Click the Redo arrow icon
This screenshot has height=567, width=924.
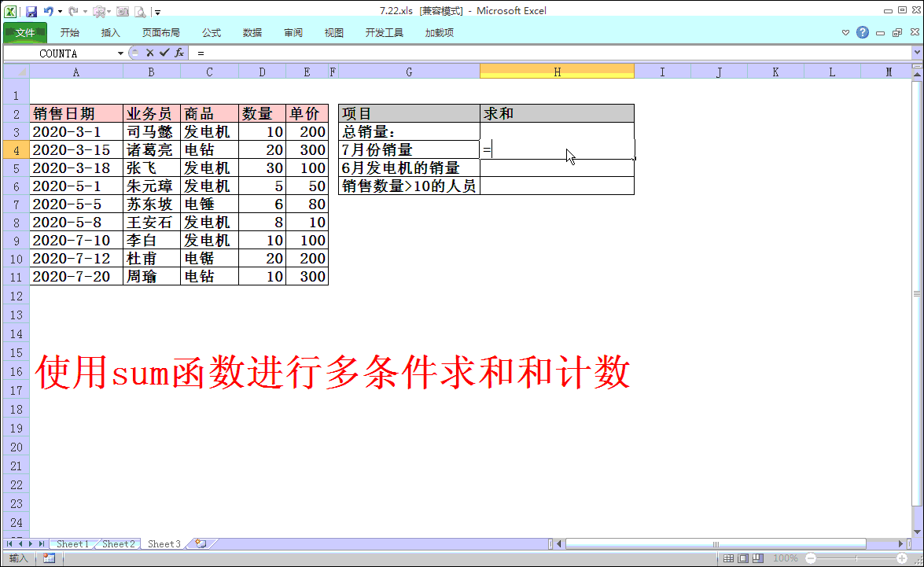(x=73, y=11)
